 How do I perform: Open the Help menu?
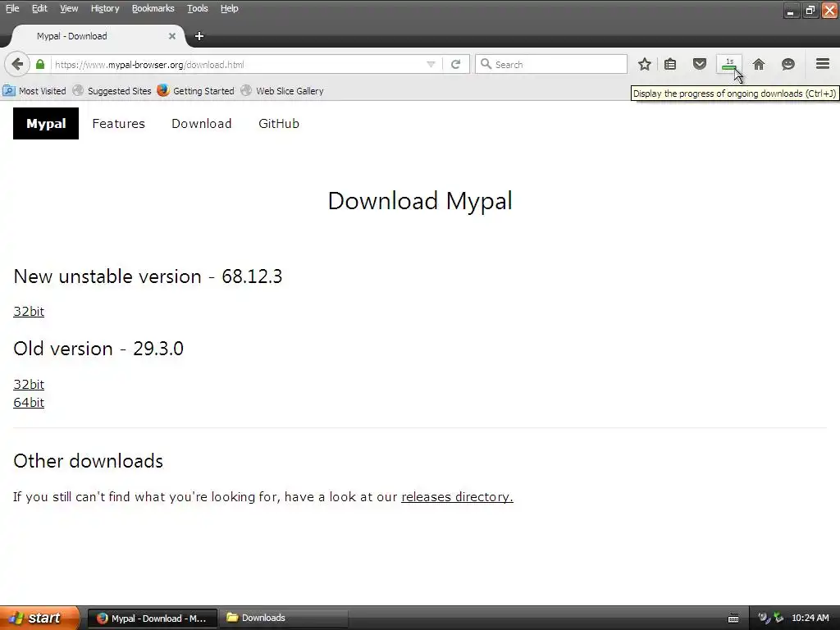tap(230, 8)
